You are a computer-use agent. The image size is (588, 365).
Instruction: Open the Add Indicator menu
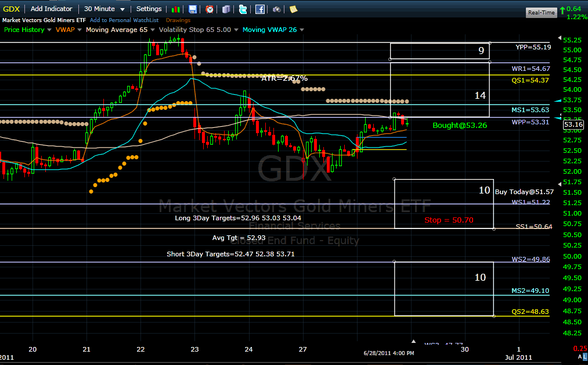tap(52, 9)
